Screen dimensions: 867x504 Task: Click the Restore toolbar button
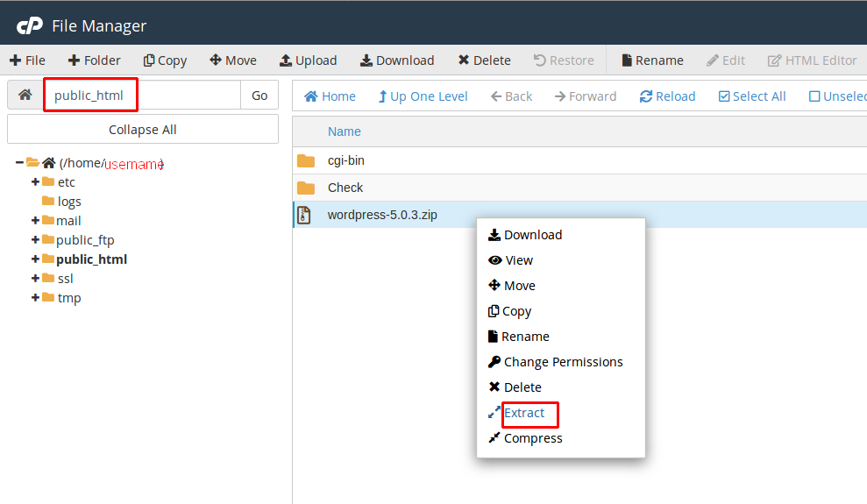(564, 60)
